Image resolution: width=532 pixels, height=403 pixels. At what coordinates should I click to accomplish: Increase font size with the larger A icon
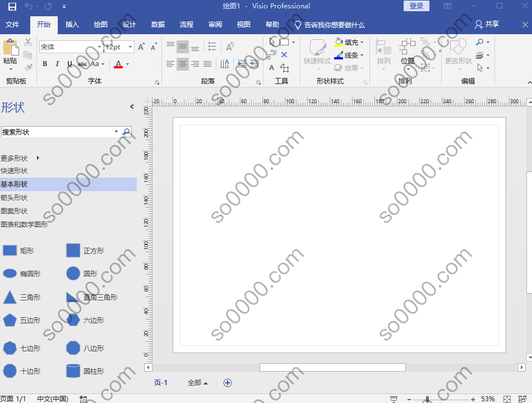(x=141, y=47)
